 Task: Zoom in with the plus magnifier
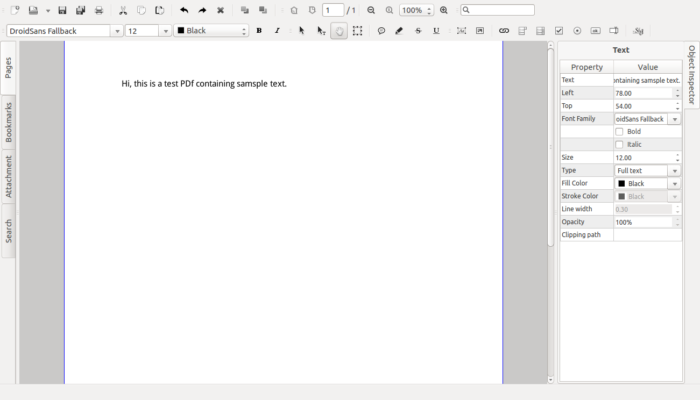(444, 10)
